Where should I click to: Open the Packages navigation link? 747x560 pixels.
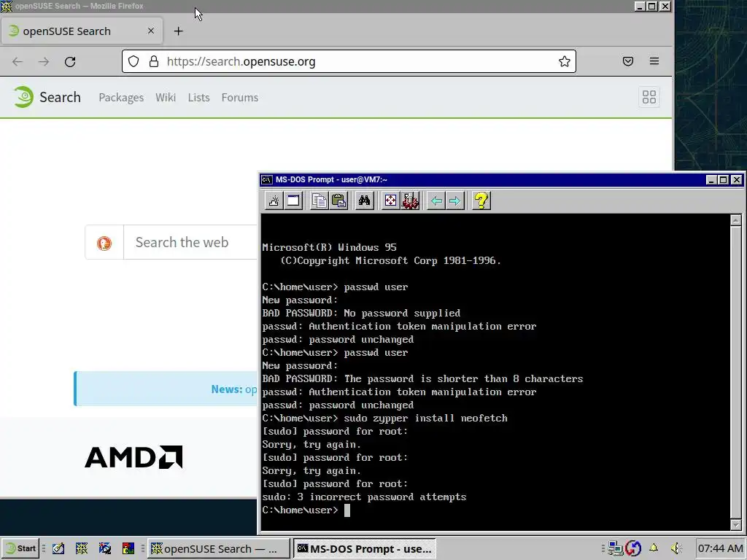point(121,97)
